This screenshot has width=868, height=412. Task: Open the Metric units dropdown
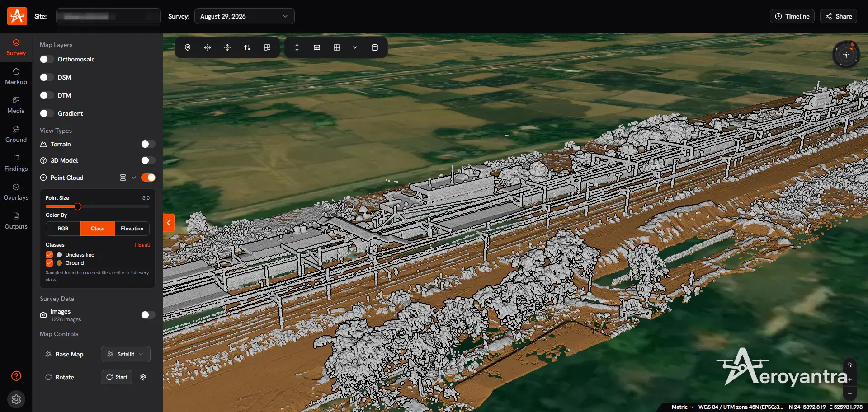[683, 407]
